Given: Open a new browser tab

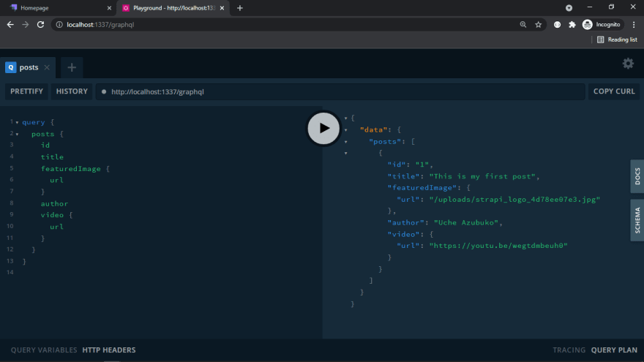Looking at the screenshot, I should (x=240, y=8).
